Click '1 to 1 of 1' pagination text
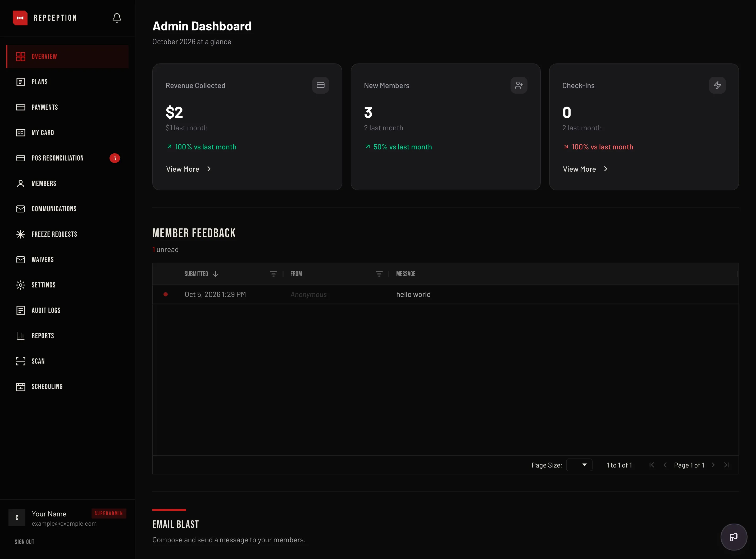 [x=619, y=465]
